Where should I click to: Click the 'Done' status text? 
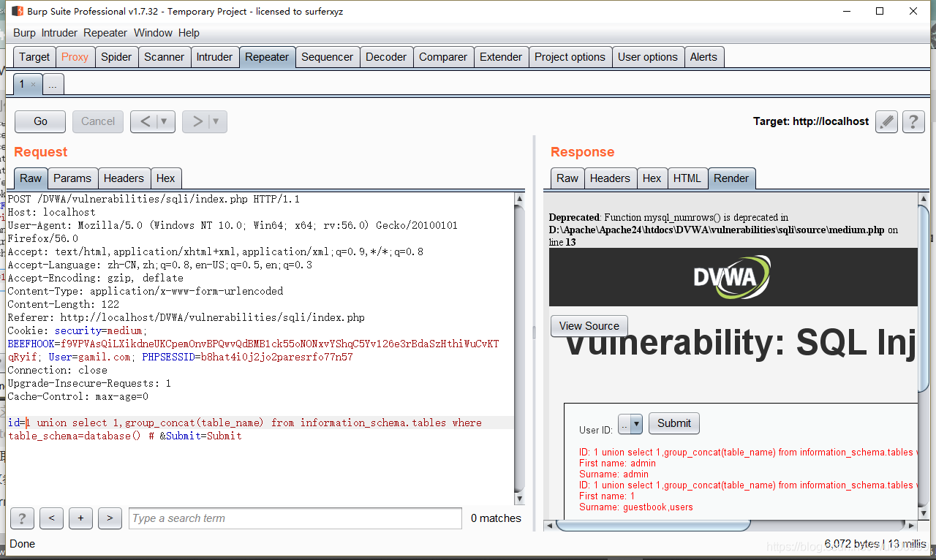click(23, 544)
